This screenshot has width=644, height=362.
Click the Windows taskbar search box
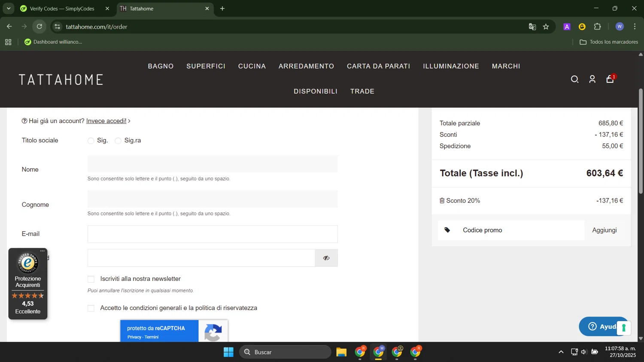point(285,352)
